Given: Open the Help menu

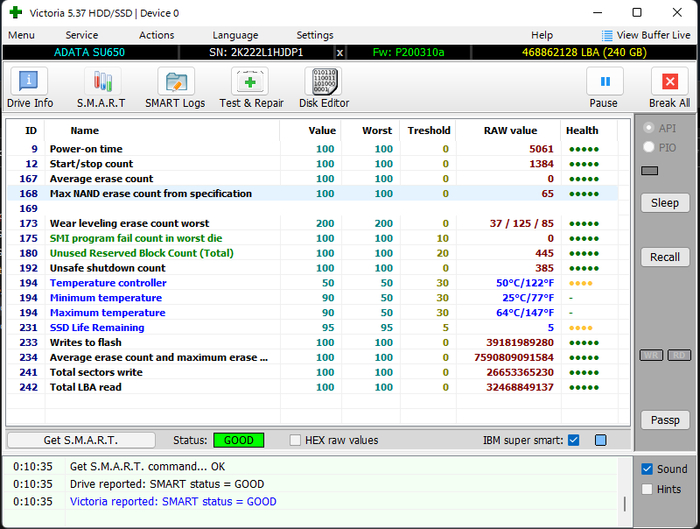Looking at the screenshot, I should (x=542, y=35).
